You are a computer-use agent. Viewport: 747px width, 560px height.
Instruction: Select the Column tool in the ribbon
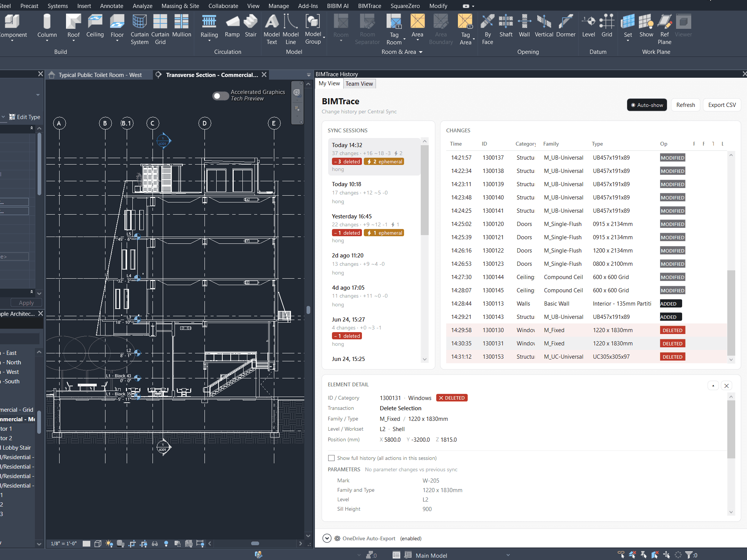(x=47, y=27)
